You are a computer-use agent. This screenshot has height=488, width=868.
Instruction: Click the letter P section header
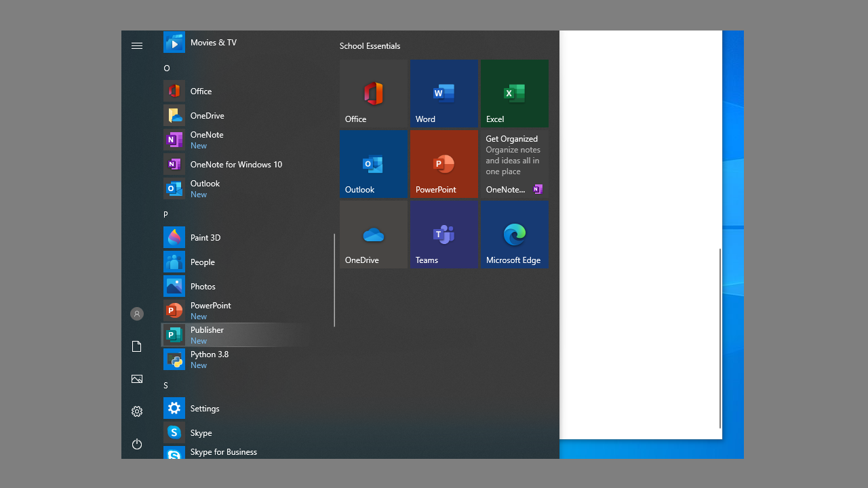click(x=166, y=214)
